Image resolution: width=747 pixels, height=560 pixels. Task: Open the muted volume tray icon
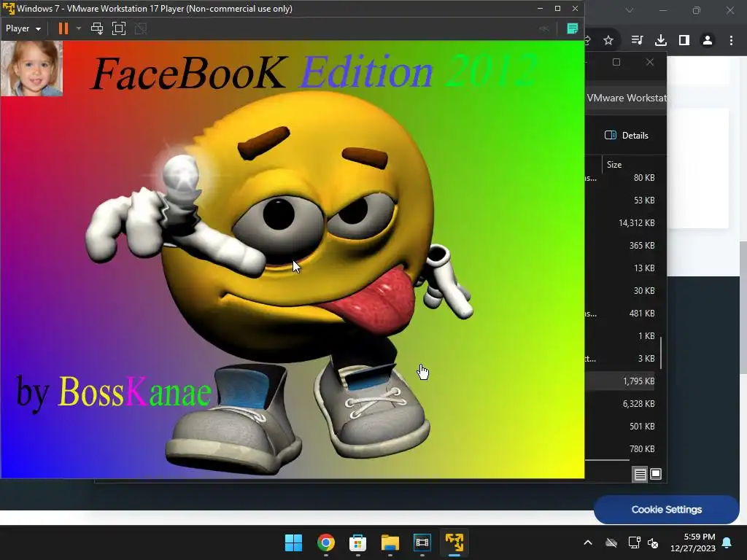pos(653,542)
